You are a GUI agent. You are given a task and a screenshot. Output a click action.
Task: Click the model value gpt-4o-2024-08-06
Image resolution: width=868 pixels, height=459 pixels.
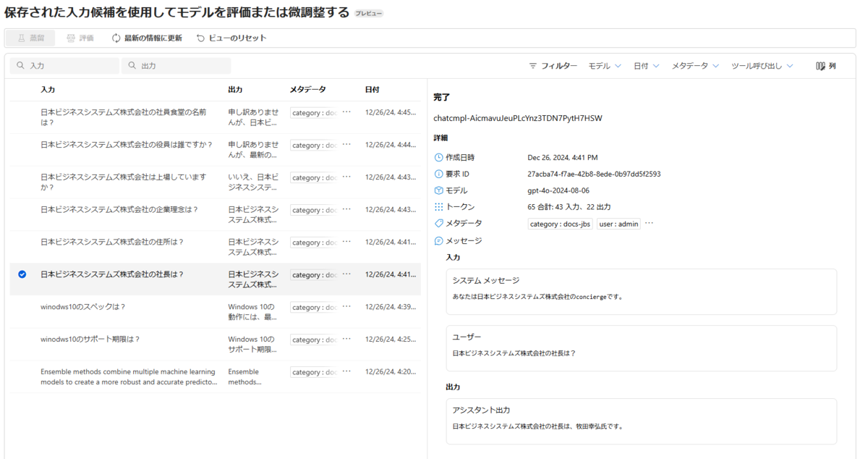(558, 190)
